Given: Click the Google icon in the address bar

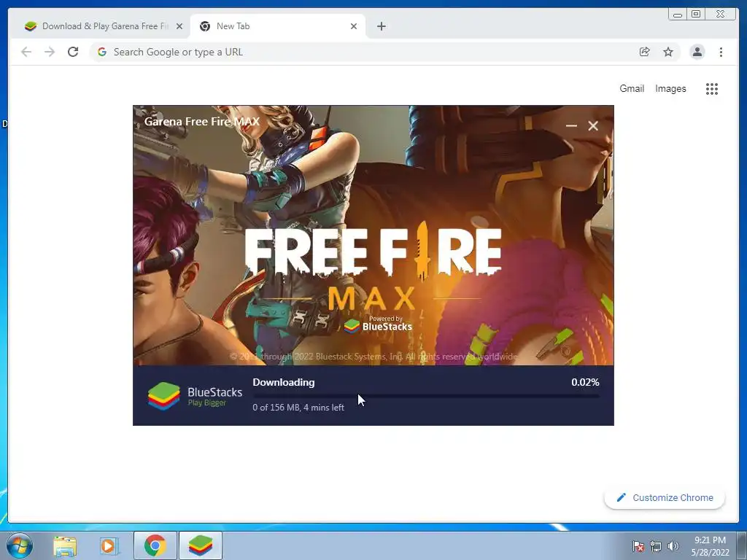Looking at the screenshot, I should (102, 52).
